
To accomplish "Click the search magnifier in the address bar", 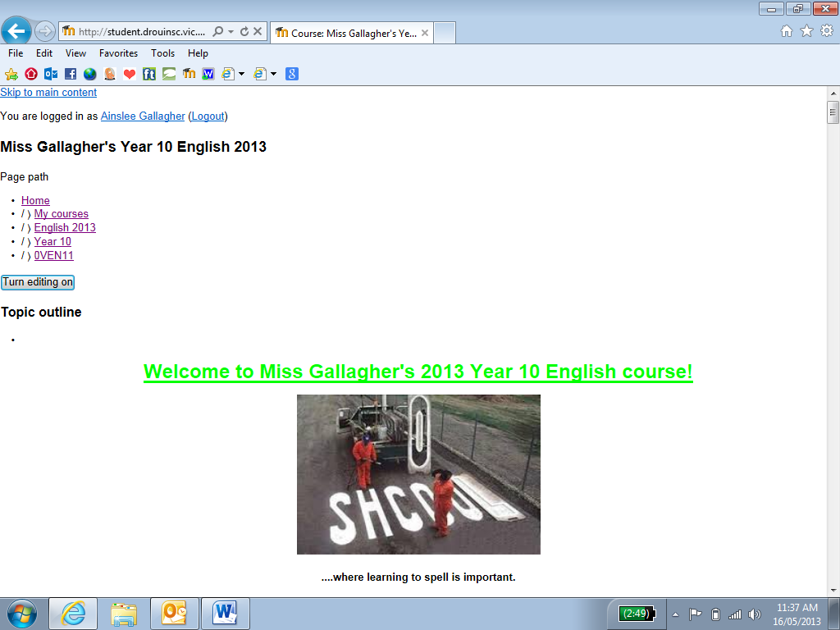I will [217, 32].
